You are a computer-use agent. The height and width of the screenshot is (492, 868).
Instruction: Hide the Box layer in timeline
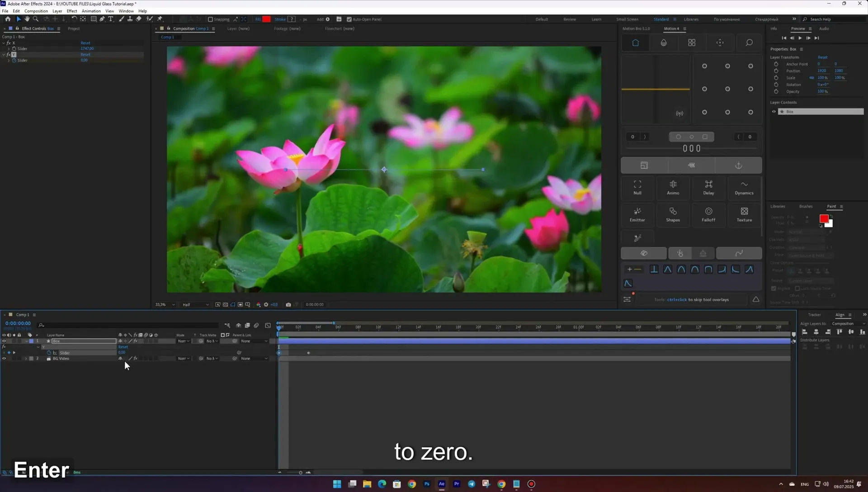click(x=4, y=341)
